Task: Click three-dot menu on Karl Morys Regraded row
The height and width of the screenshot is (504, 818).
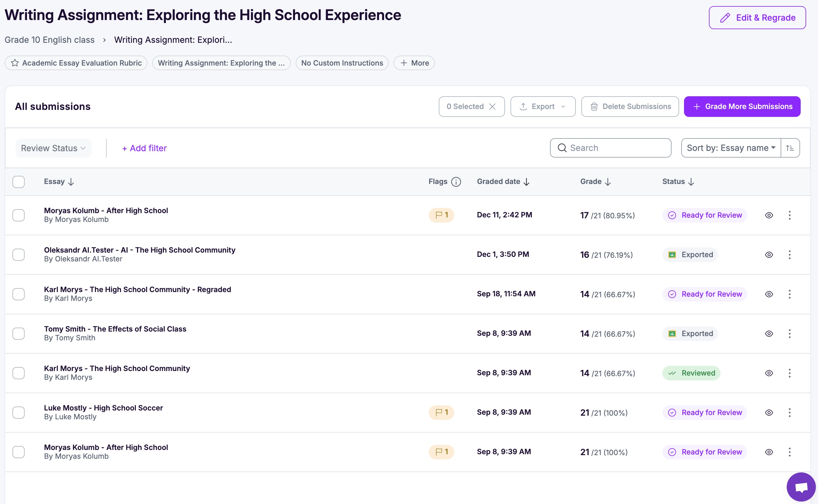Action: point(789,294)
